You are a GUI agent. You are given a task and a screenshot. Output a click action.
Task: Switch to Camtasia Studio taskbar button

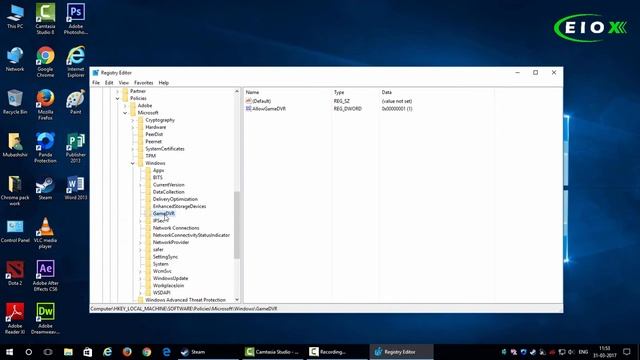(273, 352)
